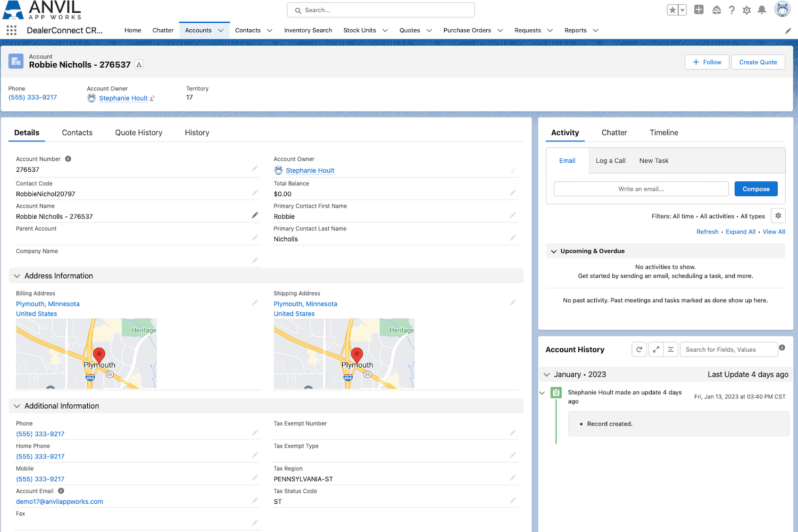Viewport: 798px width, 532px height.
Task: Click the Compose email button
Action: point(756,189)
